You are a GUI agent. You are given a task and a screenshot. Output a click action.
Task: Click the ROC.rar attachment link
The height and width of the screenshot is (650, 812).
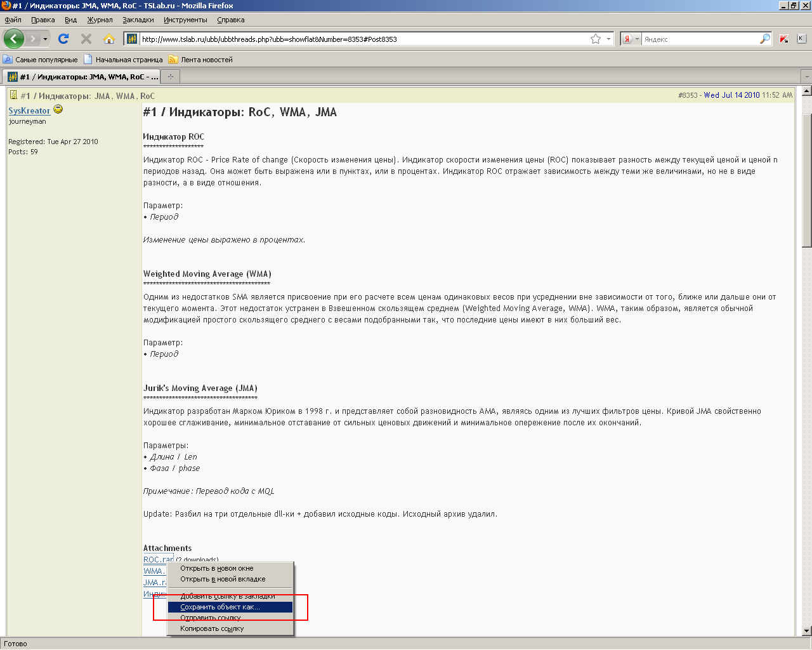158,559
